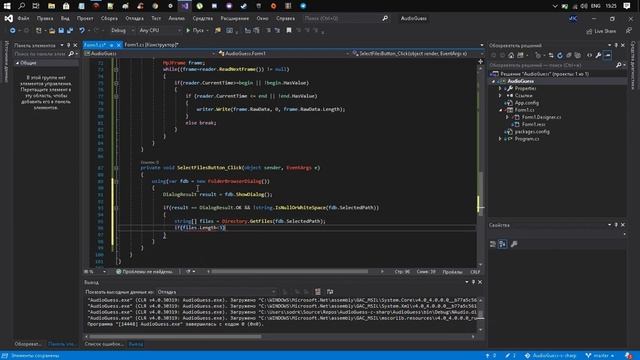The width and height of the screenshot is (640, 360).
Task: Switch to Список ошибок tab
Action: click(x=104, y=344)
